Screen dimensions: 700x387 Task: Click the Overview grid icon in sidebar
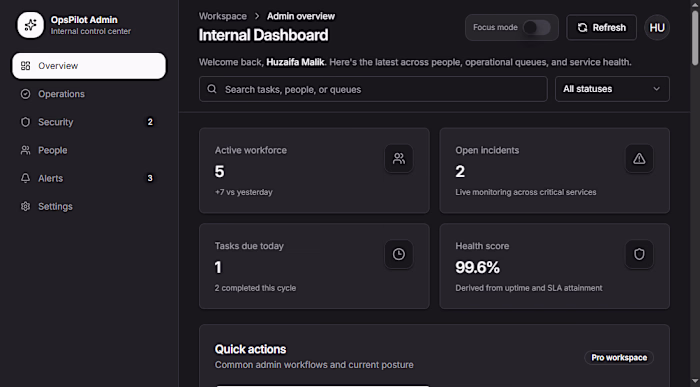click(25, 66)
